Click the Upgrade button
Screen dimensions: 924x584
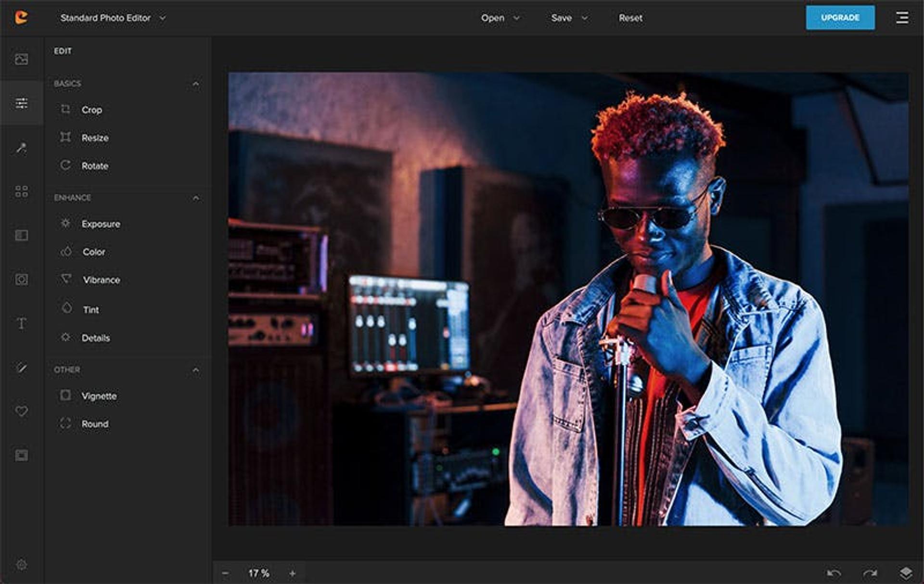tap(840, 18)
